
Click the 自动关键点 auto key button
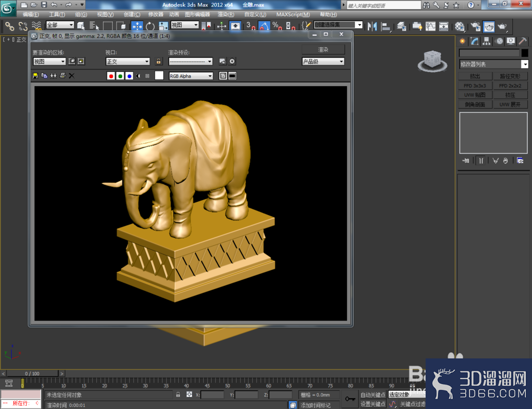[372, 395]
